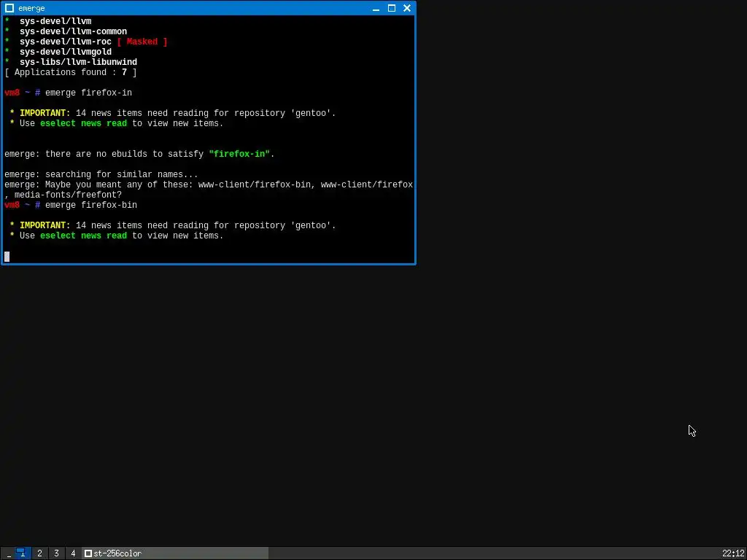
Task: Click 'www-client/firefox-bin,' suggestion text
Action: [x=257, y=184]
